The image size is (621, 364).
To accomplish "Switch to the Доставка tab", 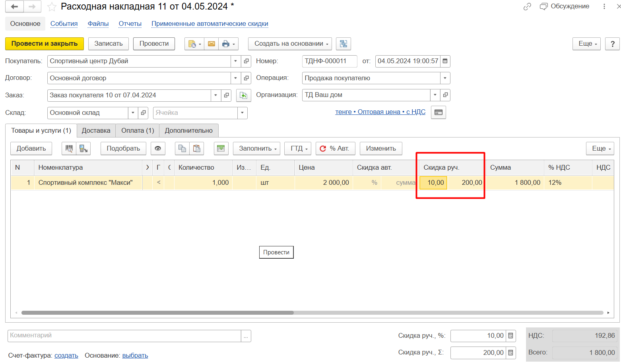I will pyautogui.click(x=96, y=131).
